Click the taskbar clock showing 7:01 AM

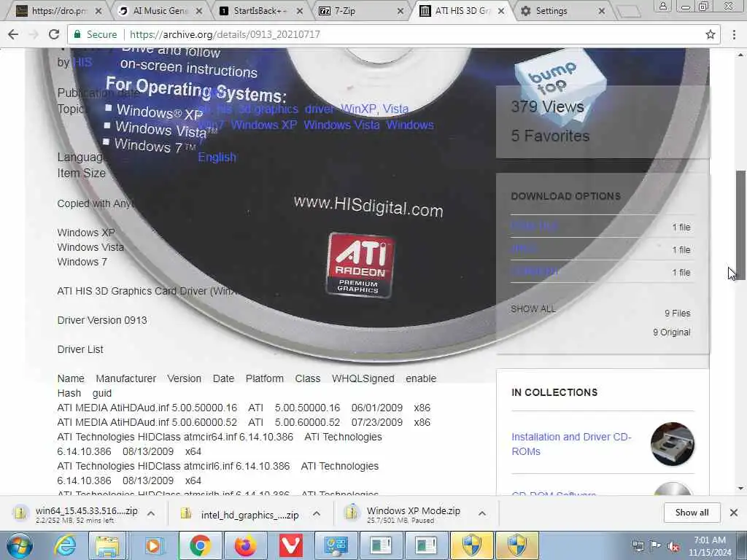709,546
